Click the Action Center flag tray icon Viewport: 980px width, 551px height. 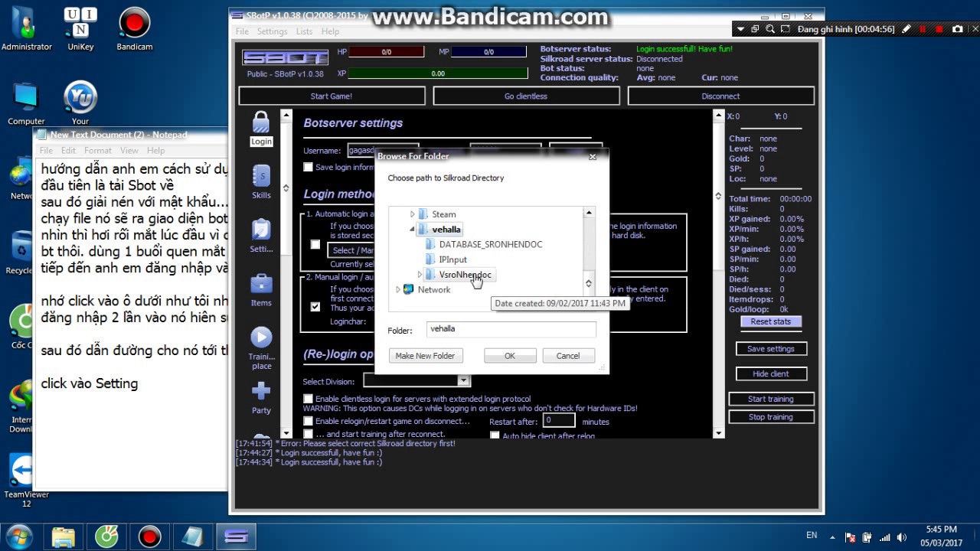pos(850,536)
